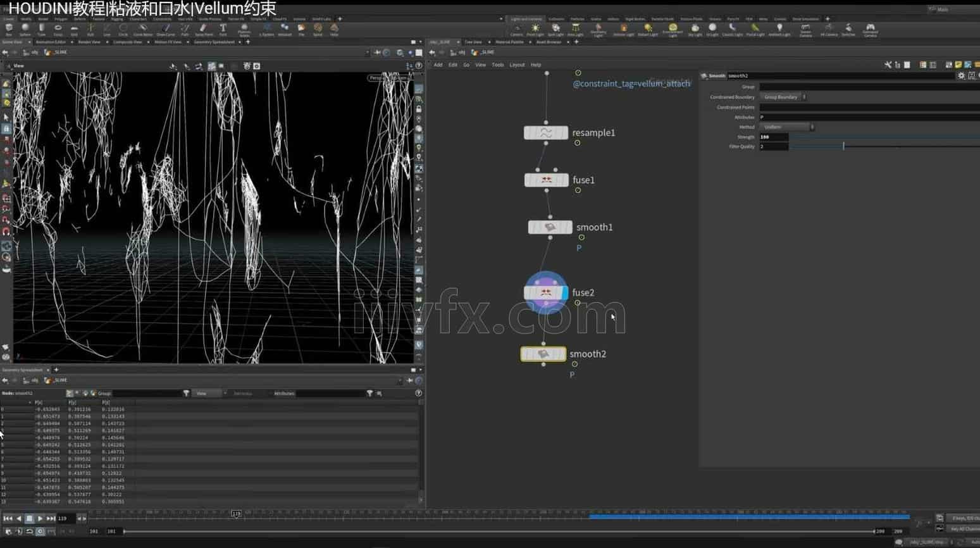
Task: Switch to the Render View tab
Action: [x=89, y=42]
